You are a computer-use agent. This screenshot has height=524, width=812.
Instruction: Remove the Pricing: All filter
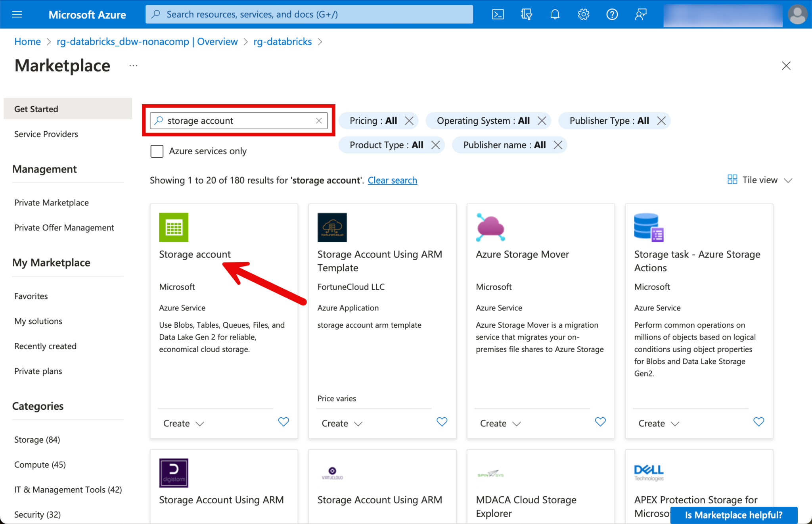(x=410, y=121)
